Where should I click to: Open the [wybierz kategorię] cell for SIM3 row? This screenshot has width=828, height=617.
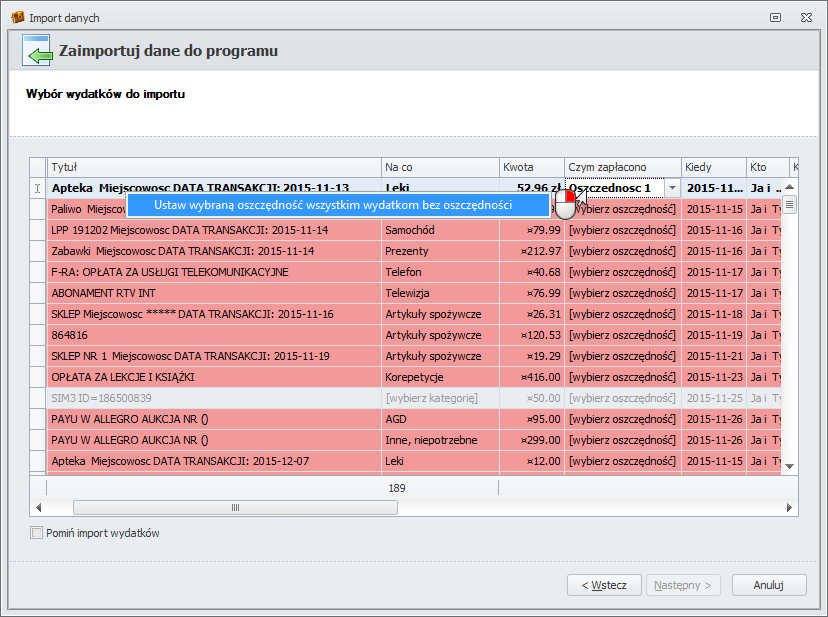pos(440,398)
